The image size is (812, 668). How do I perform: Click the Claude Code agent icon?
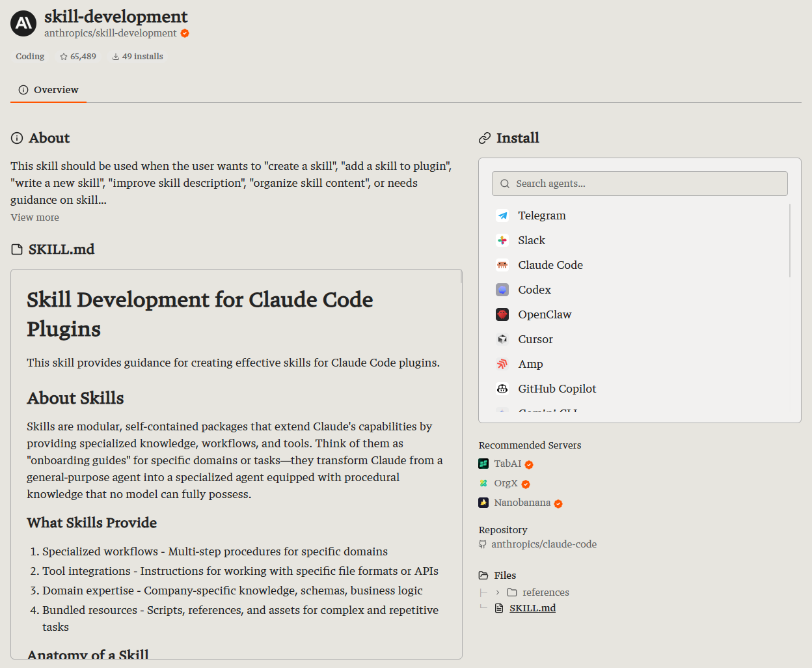click(502, 265)
